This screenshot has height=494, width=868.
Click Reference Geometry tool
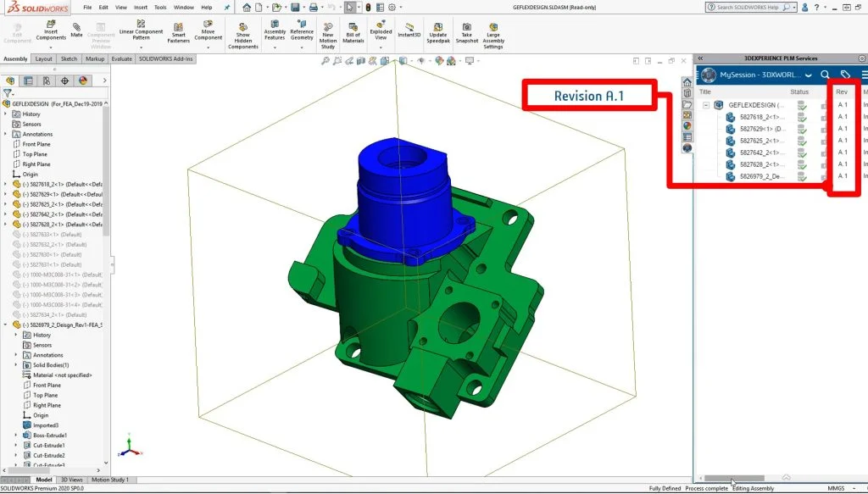coord(302,31)
